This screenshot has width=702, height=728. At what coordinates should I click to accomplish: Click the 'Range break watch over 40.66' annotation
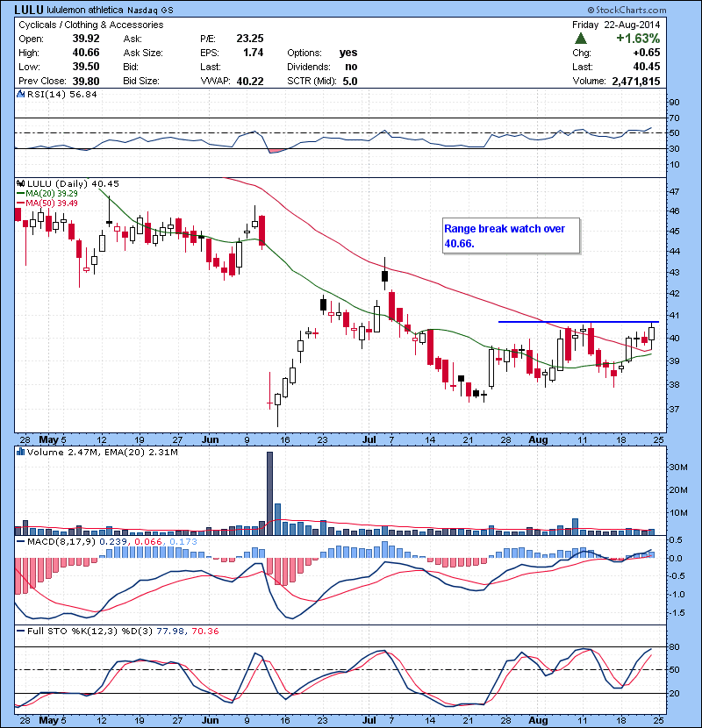point(511,236)
